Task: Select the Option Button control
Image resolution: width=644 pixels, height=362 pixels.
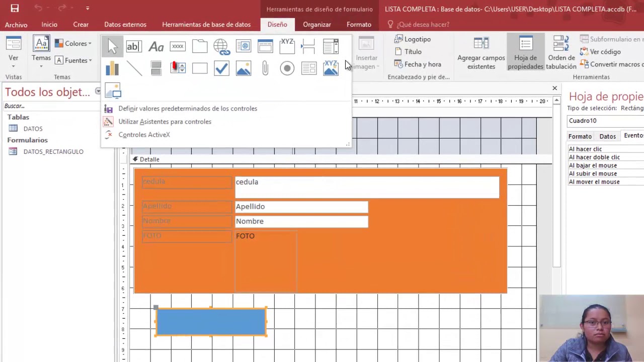Action: pyautogui.click(x=287, y=68)
